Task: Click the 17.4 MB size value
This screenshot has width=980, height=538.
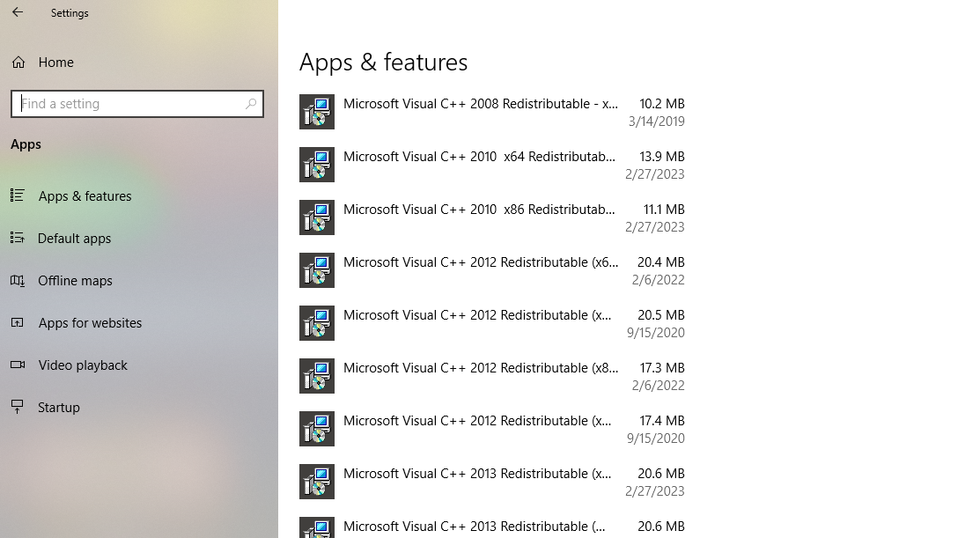Action: click(662, 421)
